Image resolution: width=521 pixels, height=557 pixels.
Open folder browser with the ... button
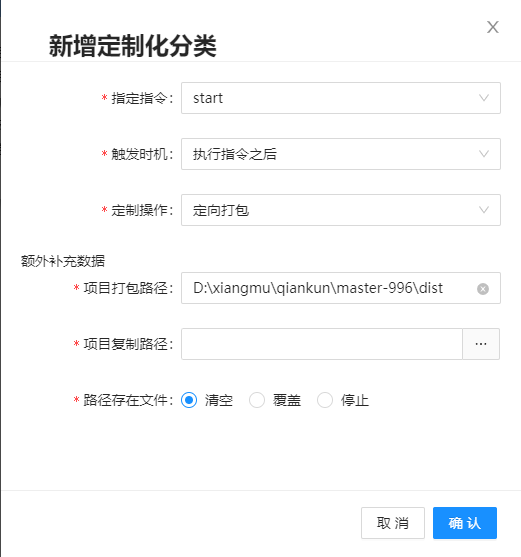(481, 344)
